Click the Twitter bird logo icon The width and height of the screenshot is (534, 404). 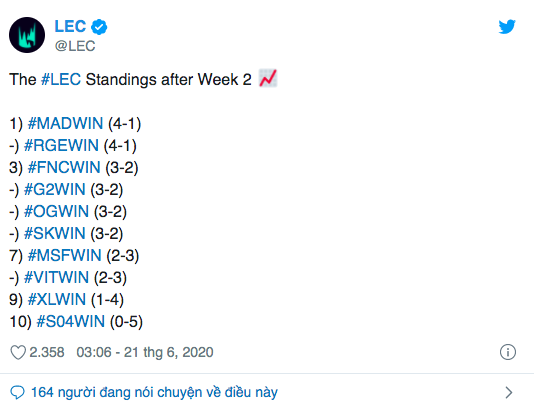tap(507, 27)
